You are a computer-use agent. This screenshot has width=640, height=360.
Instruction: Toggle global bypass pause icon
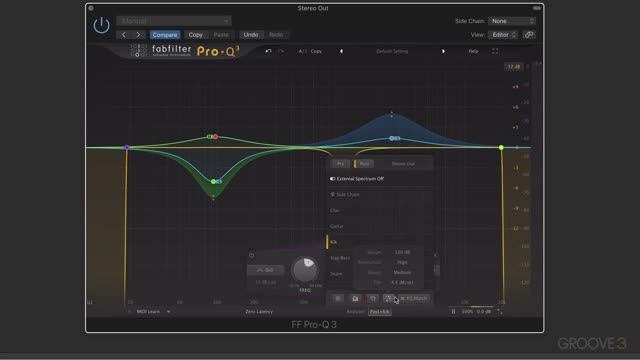coord(453,312)
